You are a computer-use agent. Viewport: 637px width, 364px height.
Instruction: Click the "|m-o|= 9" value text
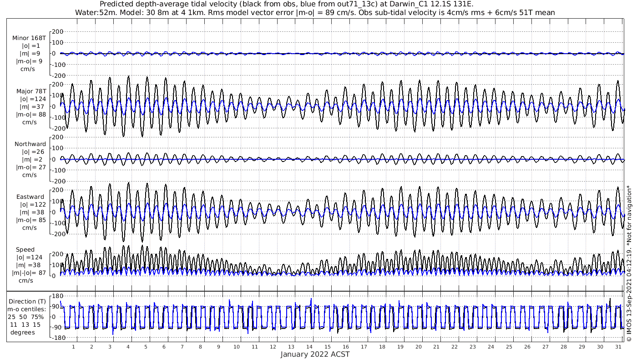click(x=30, y=61)
